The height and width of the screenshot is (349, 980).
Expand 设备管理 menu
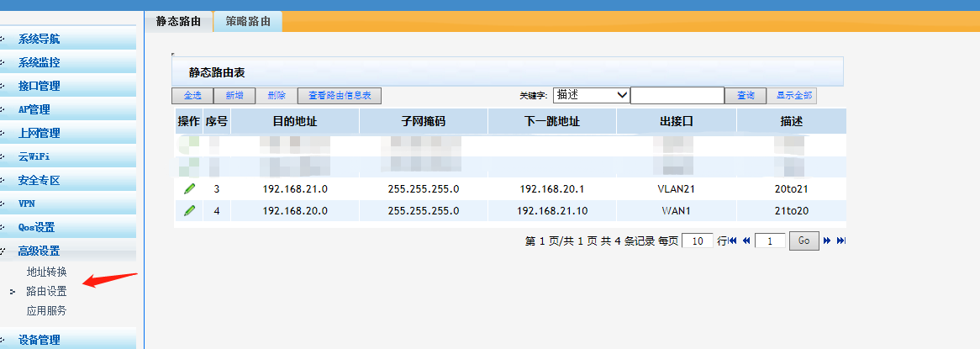[x=68, y=341]
